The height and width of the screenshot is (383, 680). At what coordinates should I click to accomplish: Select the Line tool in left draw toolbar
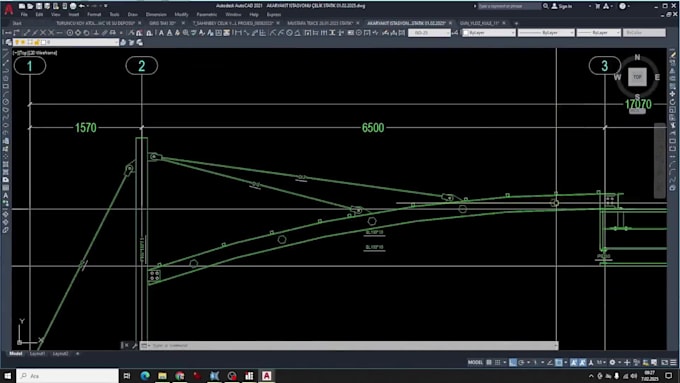[x=6, y=55]
